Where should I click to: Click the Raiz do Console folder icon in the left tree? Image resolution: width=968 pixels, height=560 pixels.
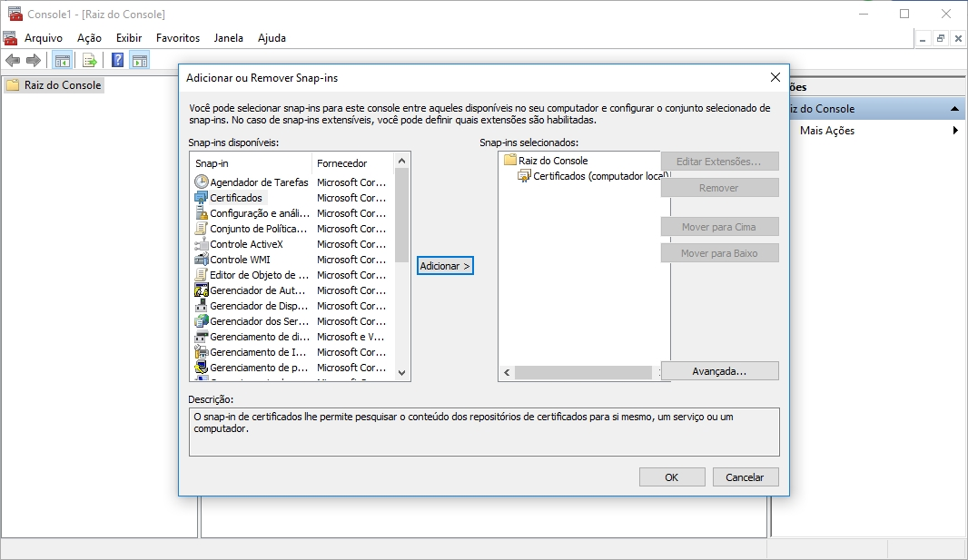[13, 85]
